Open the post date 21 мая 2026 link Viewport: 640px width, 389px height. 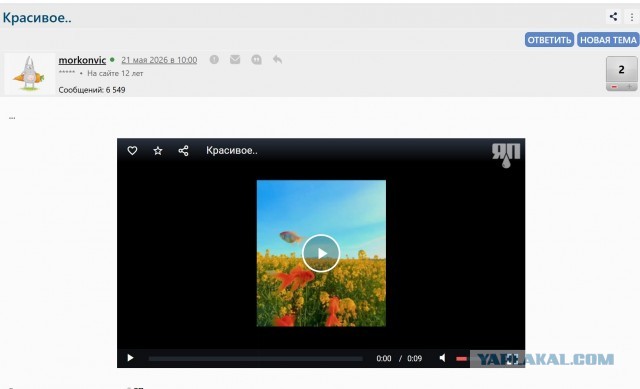click(x=159, y=60)
